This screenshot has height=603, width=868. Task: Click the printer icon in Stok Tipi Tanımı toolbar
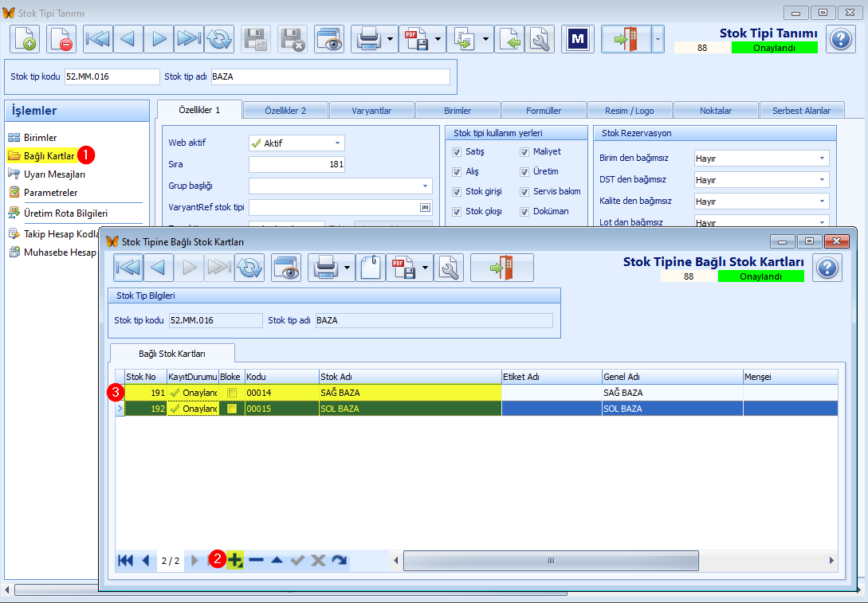click(x=369, y=39)
